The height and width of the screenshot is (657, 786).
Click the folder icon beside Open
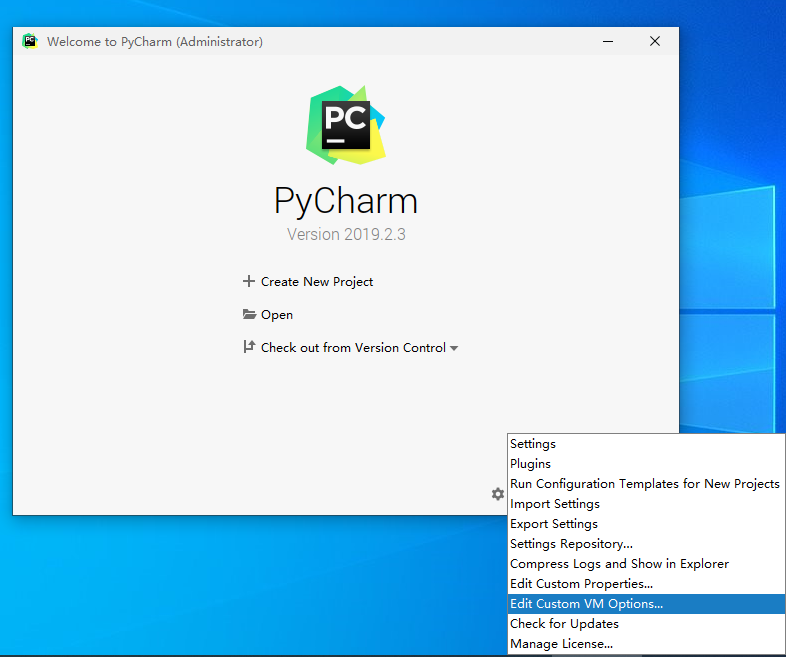249,314
